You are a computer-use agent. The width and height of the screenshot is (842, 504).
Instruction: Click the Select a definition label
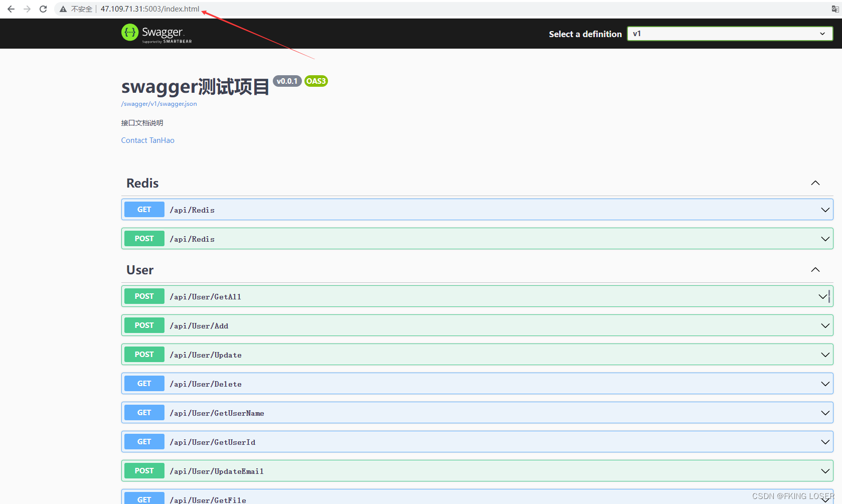[585, 34]
